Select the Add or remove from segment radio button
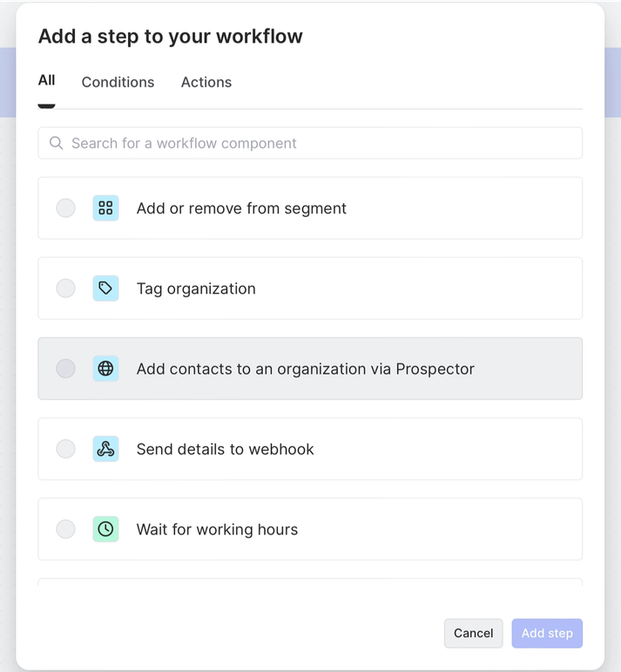Viewport: 621px width, 672px height. click(65, 208)
